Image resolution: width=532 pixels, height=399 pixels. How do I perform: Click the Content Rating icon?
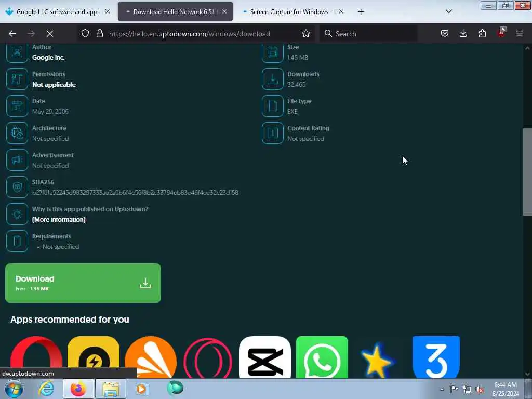coord(272,133)
